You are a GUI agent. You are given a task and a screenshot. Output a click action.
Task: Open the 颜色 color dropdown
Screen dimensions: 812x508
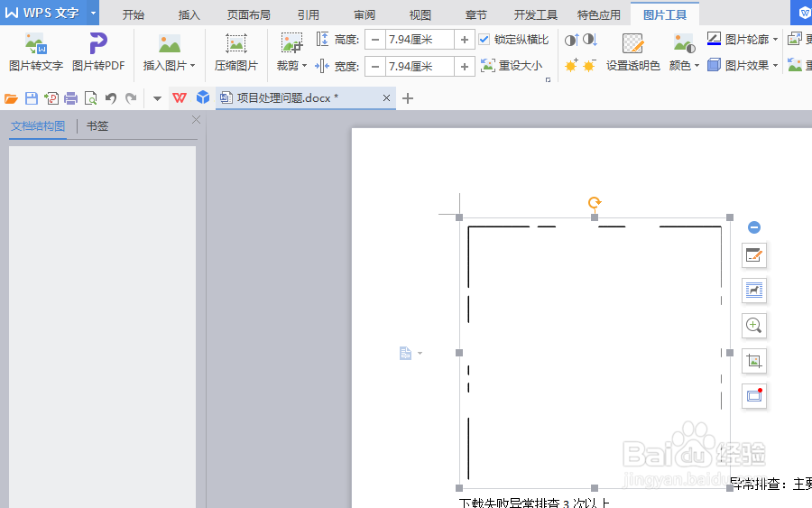click(x=684, y=66)
